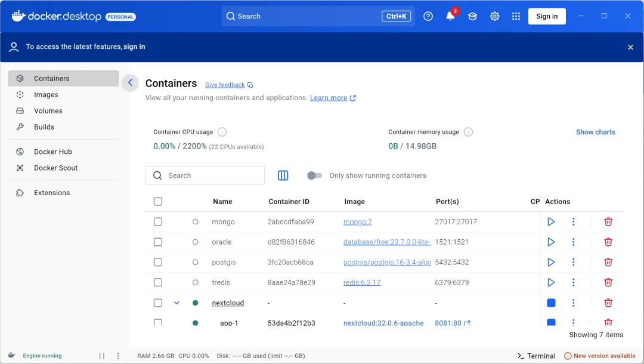
Task: Open the database/free oracle image link
Action: pyautogui.click(x=387, y=242)
